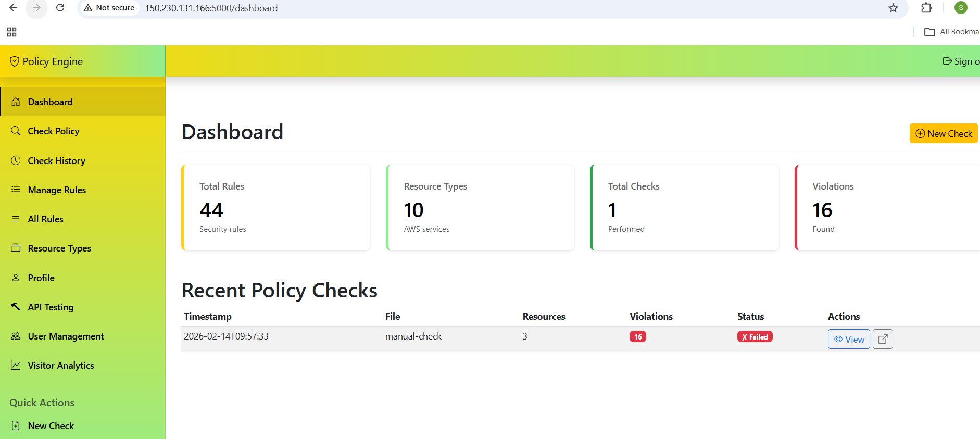The width and height of the screenshot is (980, 439).
Task: Click the Actions column header
Action: pos(844,316)
